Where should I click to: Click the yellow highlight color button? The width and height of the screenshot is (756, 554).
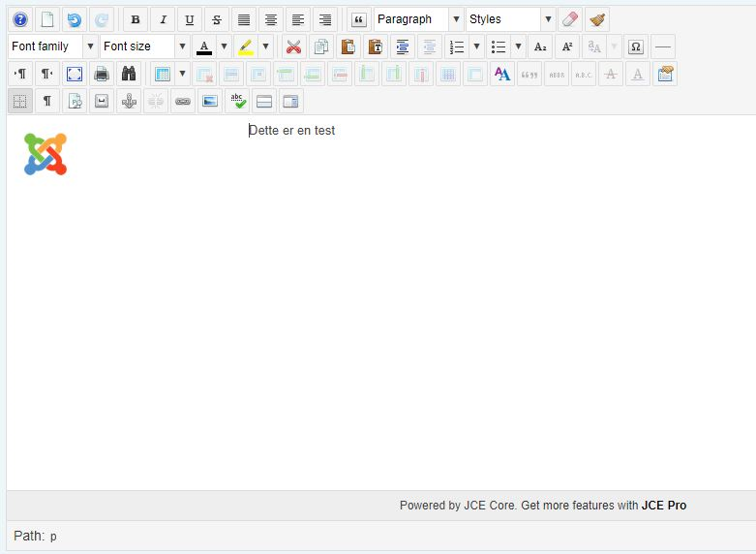pos(246,46)
